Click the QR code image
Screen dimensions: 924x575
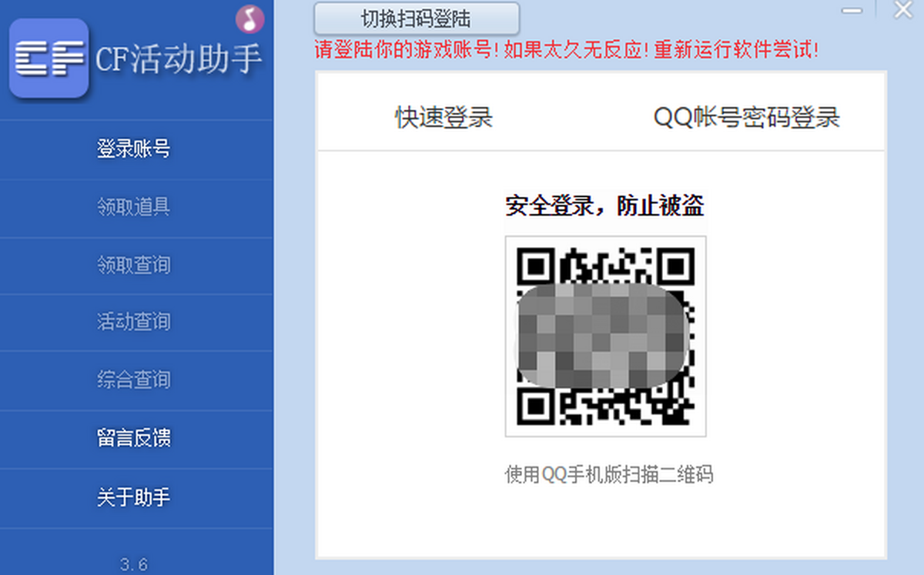[605, 336]
